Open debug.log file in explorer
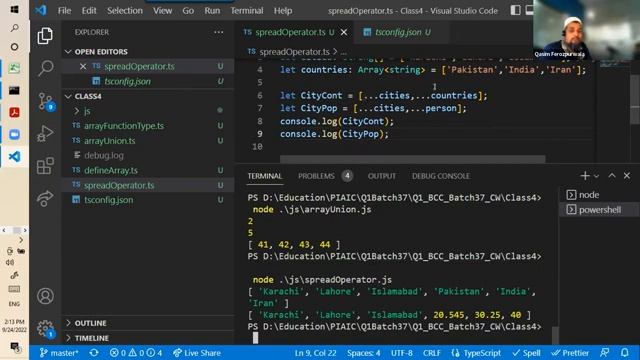 [x=148, y=156]
